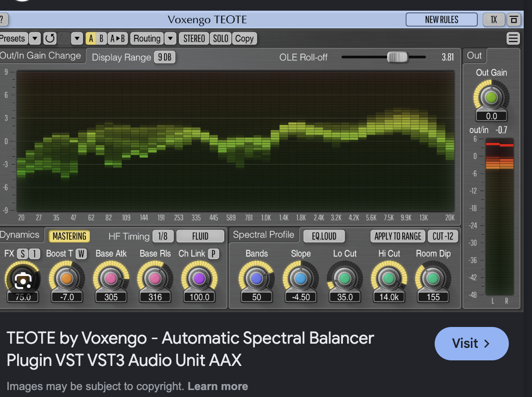532x397 pixels.
Task: Click the Slope light-blue knob
Action: point(301,278)
